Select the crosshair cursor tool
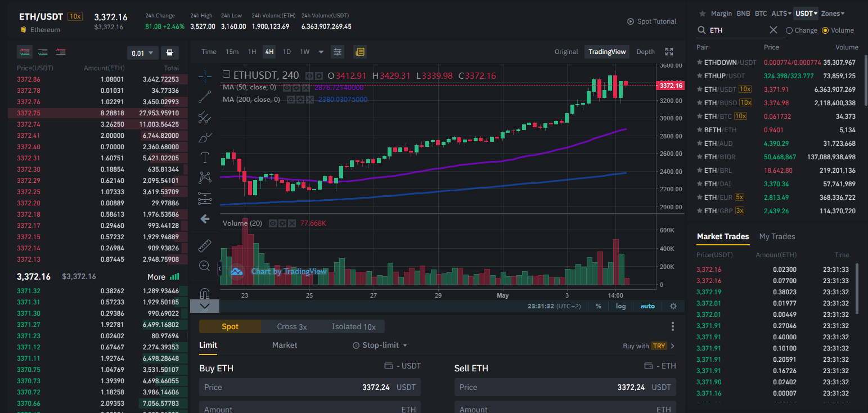Screen dimensions: 868x413 [x=205, y=75]
